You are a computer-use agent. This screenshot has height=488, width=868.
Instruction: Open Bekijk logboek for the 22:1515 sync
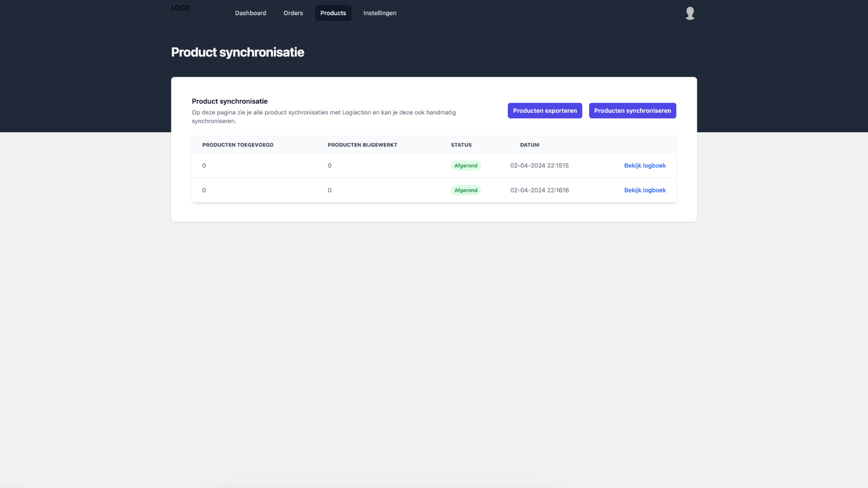click(644, 165)
